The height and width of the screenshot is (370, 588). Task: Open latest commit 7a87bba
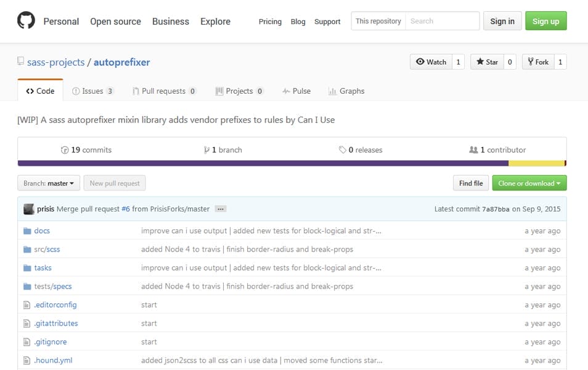(496, 210)
